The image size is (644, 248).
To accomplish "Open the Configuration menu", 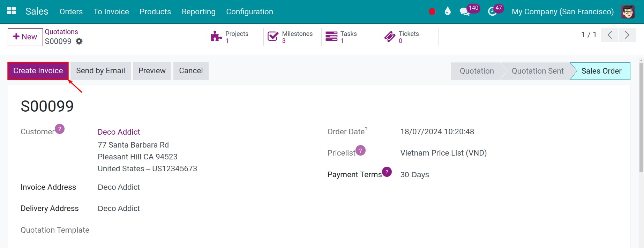I will coord(249,12).
